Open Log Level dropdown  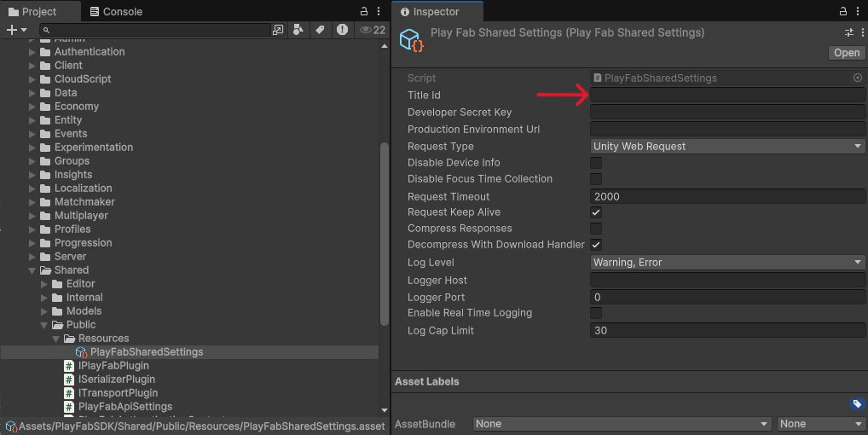pyautogui.click(x=727, y=263)
